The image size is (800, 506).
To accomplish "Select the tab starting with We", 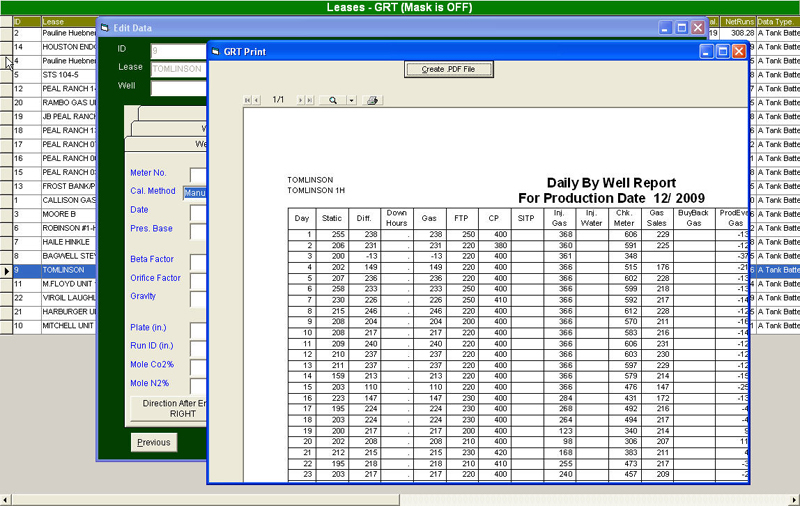I will (166, 144).
